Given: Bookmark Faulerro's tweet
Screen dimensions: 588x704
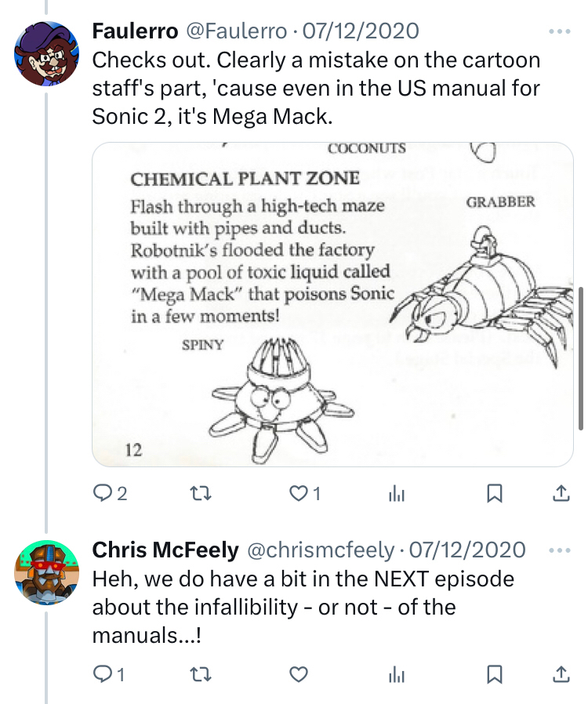Looking at the screenshot, I should (x=495, y=493).
